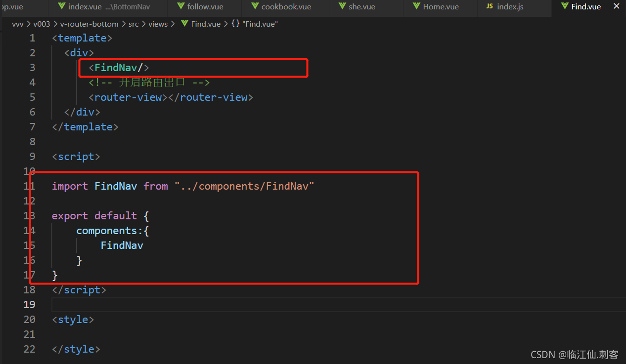
Task: Open the src breadcrumb segment
Action: click(x=134, y=24)
